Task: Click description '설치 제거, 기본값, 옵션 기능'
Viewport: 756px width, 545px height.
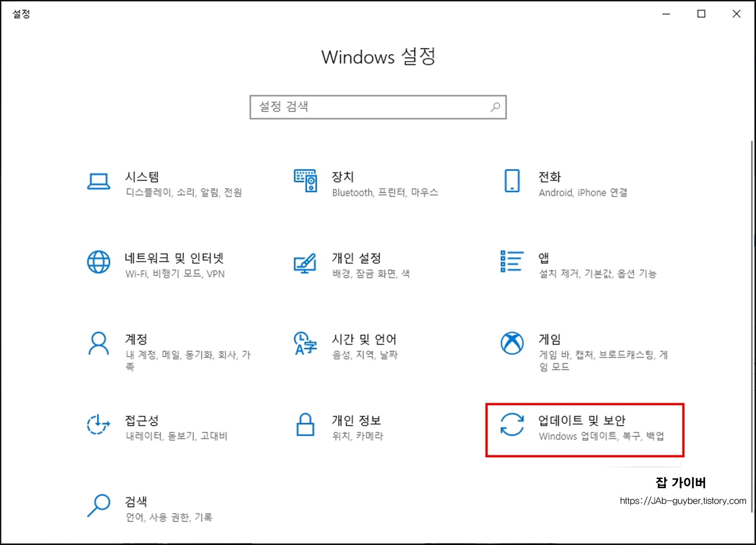Action: click(x=598, y=274)
